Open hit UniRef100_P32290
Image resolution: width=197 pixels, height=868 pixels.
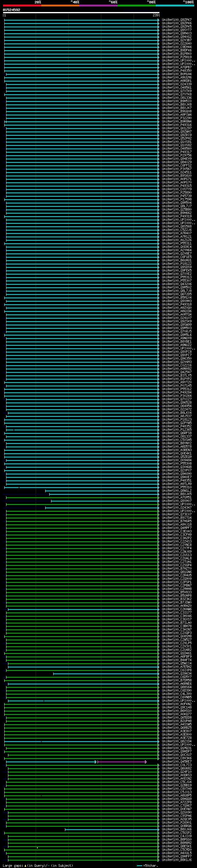click(177, 118)
